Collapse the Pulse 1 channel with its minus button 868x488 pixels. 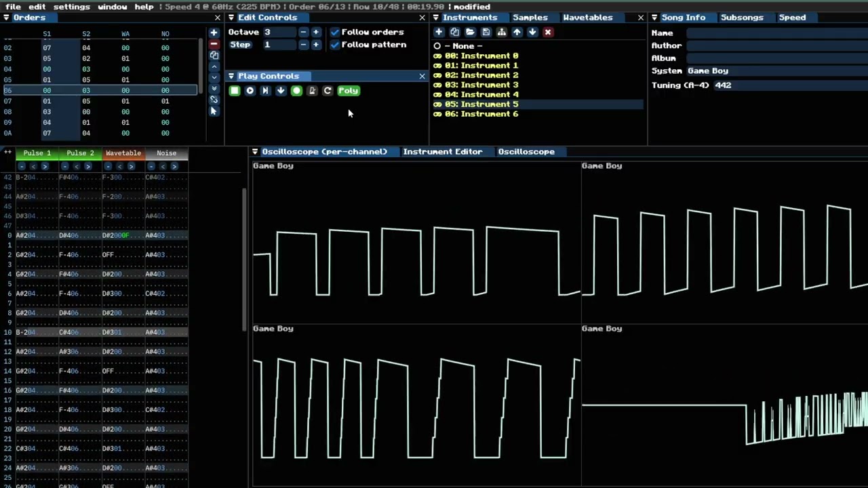point(22,167)
